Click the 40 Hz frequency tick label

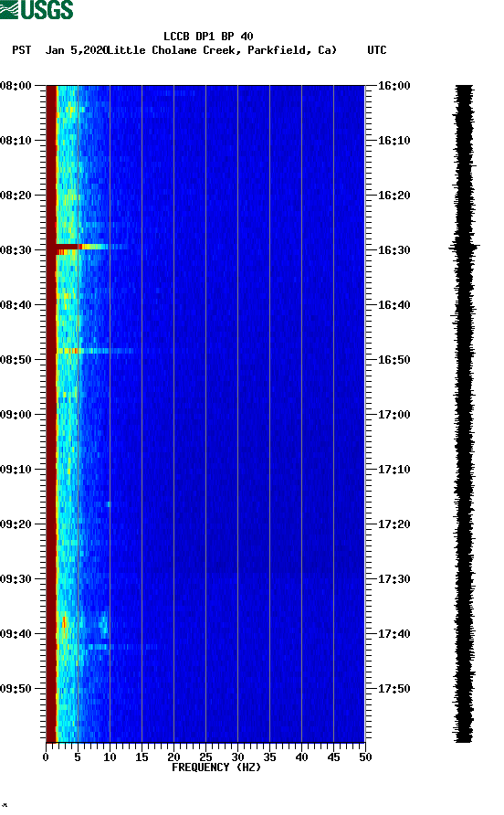[301, 757]
